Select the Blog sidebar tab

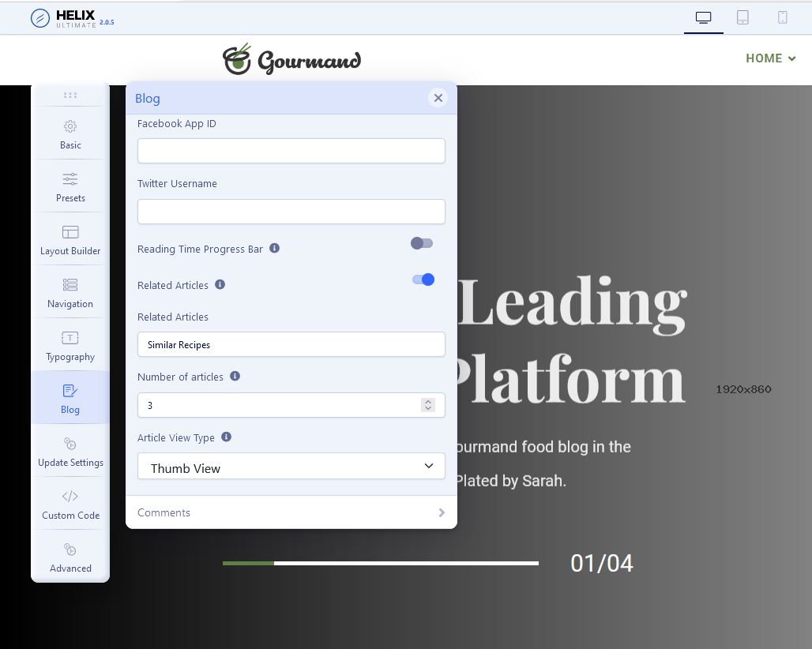70,397
